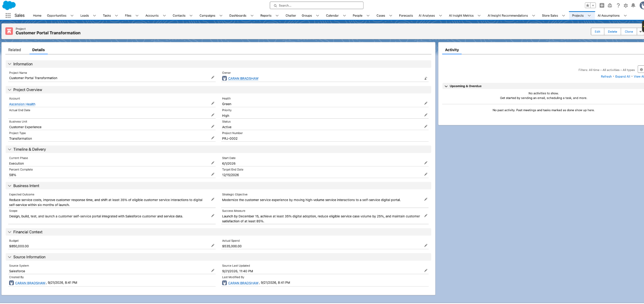Screen dimensions: 644x304
Task: Collapse the Business Intent section
Action: pyautogui.click(x=9, y=186)
